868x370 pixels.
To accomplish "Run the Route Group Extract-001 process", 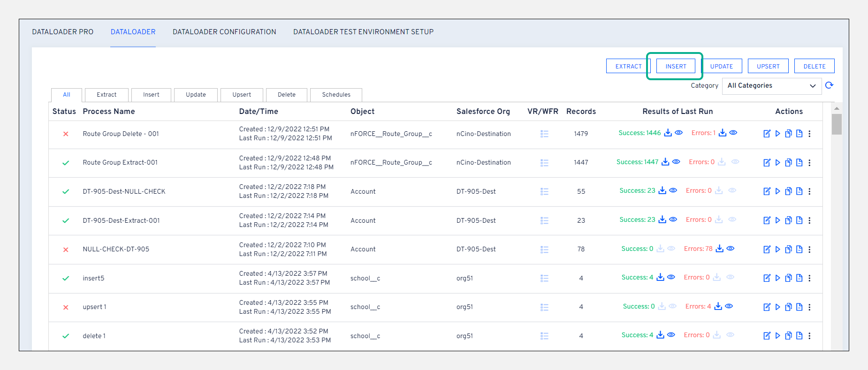I will (x=777, y=163).
